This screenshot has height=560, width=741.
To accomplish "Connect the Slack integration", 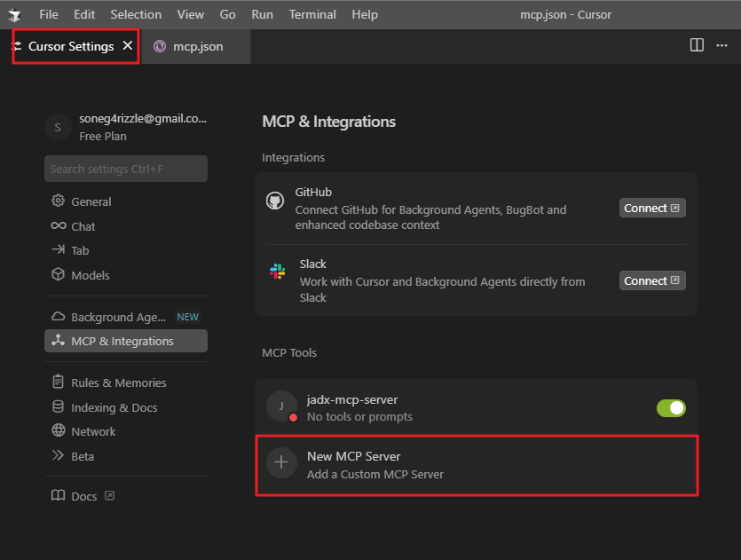I will pyautogui.click(x=651, y=281).
